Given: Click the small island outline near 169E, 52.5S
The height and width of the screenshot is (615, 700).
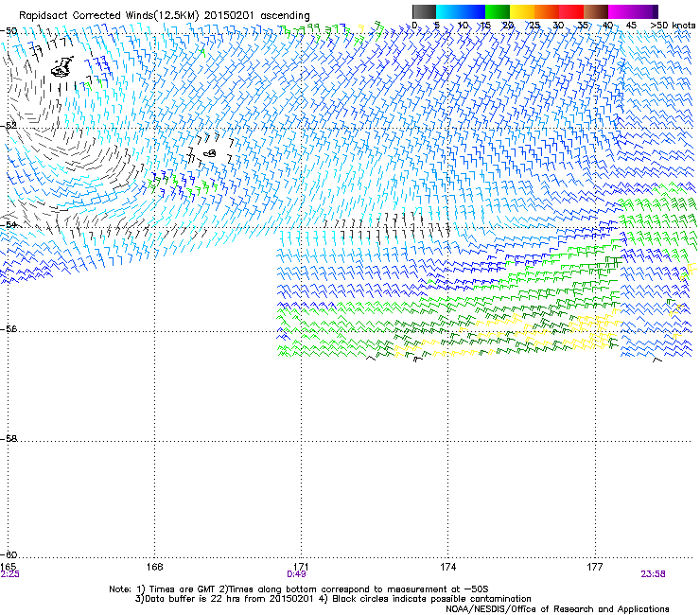Looking at the screenshot, I should click(210, 153).
